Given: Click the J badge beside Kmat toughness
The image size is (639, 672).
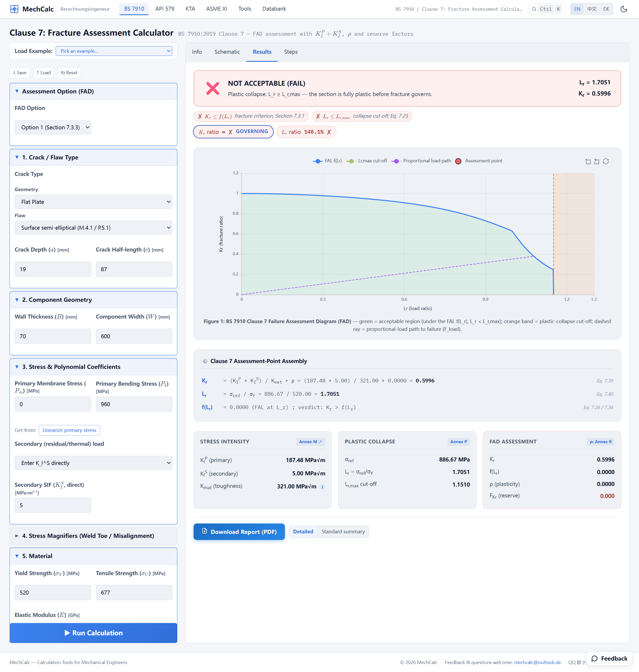Looking at the screenshot, I should [x=322, y=487].
